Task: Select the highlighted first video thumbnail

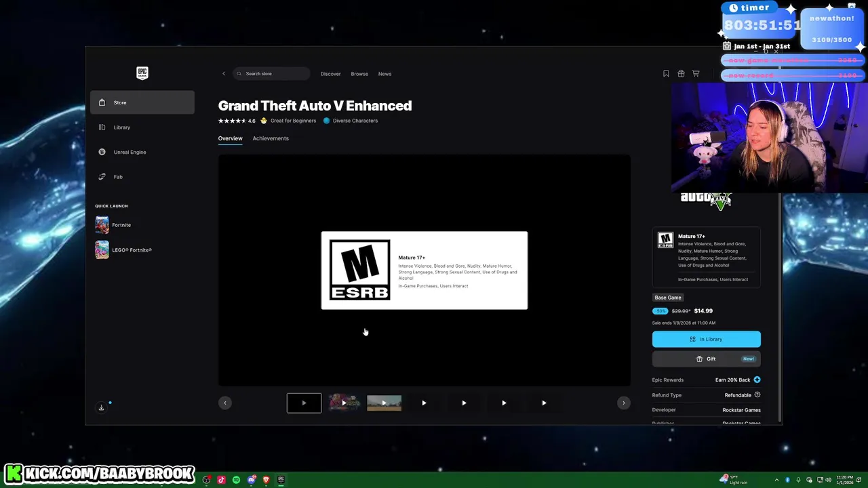Action: pyautogui.click(x=304, y=403)
